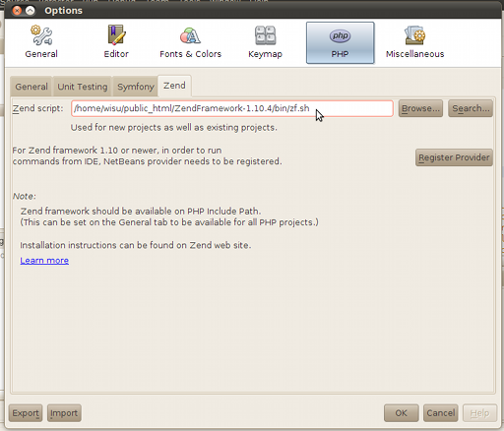Open the Learn more link
Screen dimensions: 504x431
(x=44, y=261)
